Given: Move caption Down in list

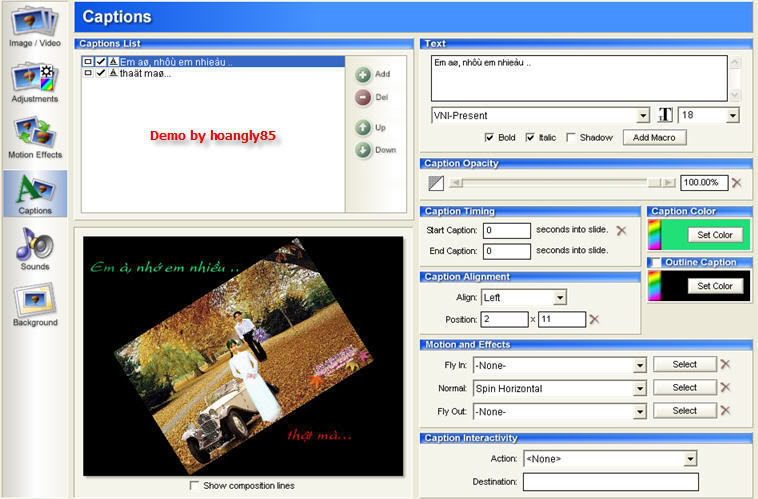Looking at the screenshot, I should point(363,150).
